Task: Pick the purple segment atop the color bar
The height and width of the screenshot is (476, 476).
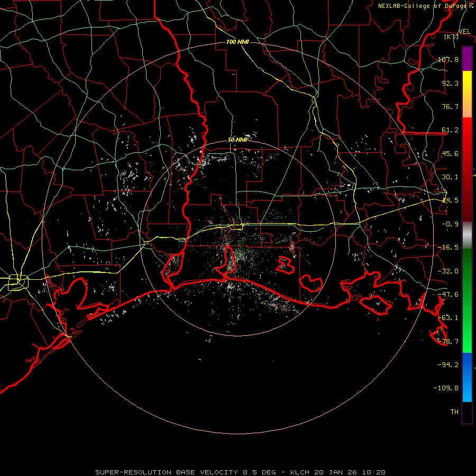Action: tap(467, 59)
